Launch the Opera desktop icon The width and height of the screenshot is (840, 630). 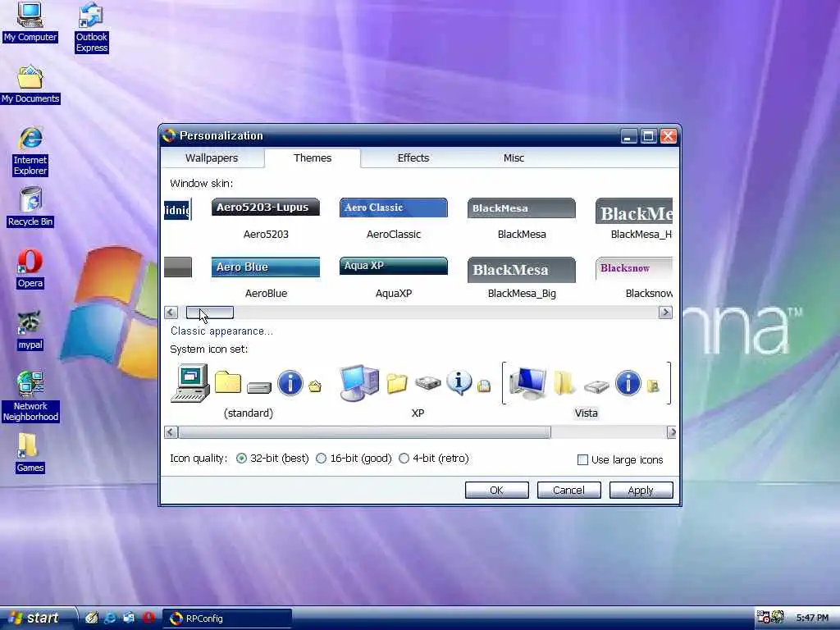click(x=30, y=269)
